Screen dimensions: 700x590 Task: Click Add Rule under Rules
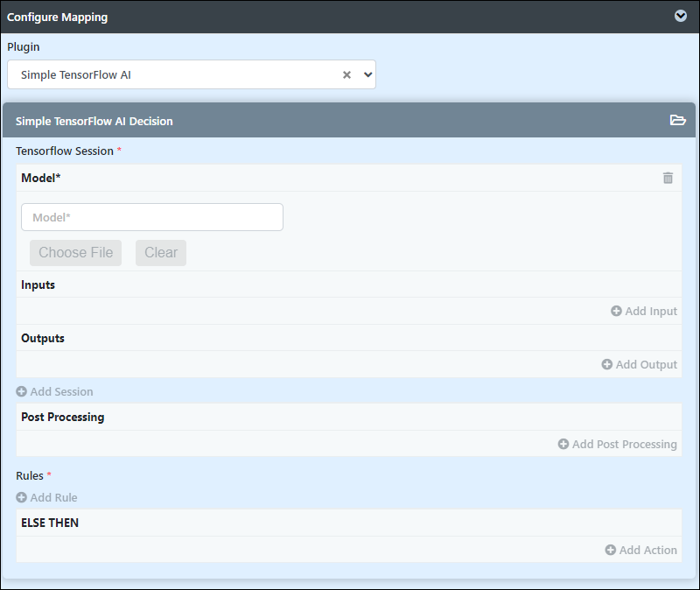[x=46, y=497]
